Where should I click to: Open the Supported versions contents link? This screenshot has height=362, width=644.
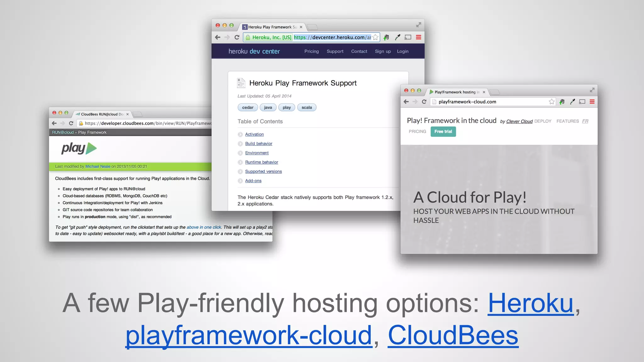coord(263,172)
